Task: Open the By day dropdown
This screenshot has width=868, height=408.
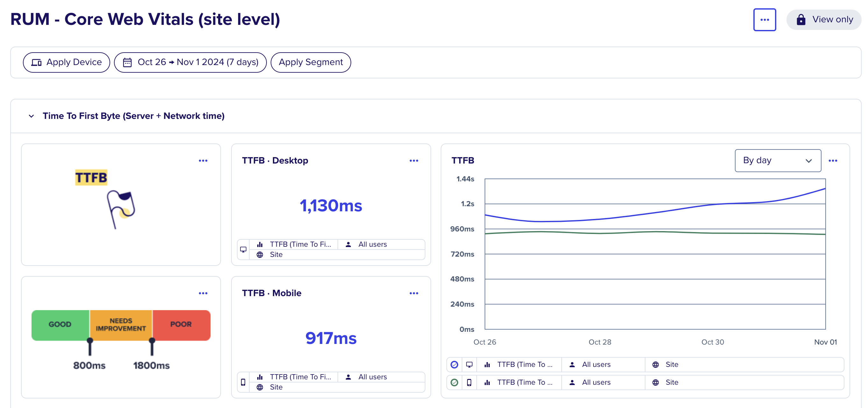Action: click(777, 161)
